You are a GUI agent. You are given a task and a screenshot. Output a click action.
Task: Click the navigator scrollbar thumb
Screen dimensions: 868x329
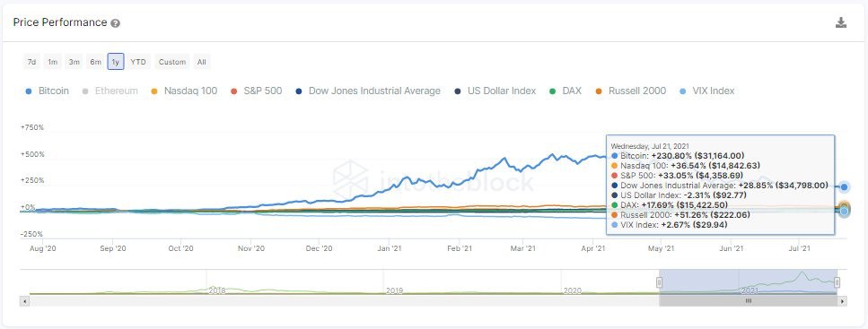748,301
